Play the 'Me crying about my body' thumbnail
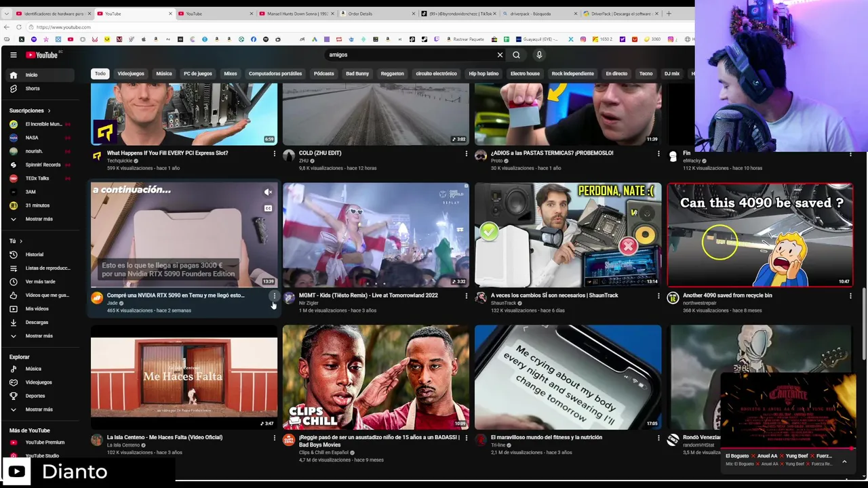This screenshot has width=868, height=488. [568, 377]
